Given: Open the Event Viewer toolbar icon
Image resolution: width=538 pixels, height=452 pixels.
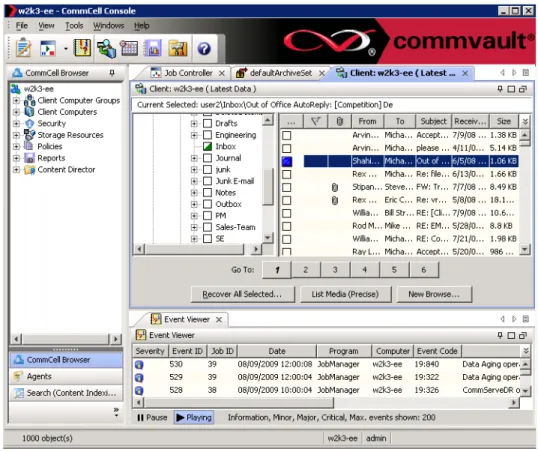Looking at the screenshot, I should pos(82,48).
